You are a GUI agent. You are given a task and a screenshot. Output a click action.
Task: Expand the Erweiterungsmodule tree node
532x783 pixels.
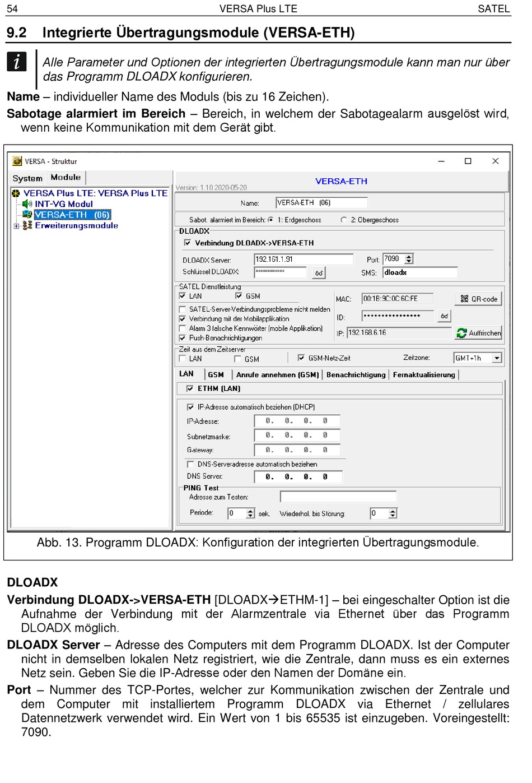click(x=17, y=226)
